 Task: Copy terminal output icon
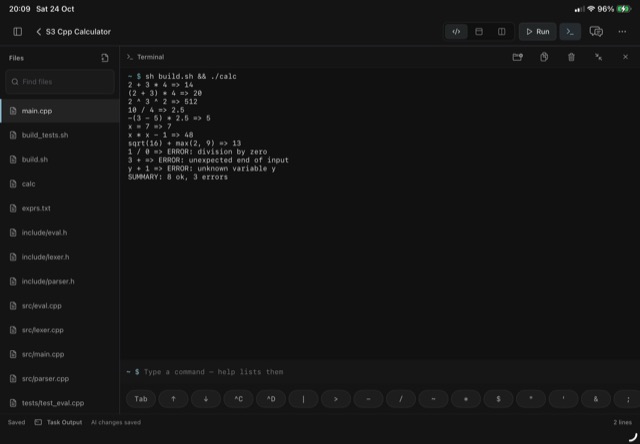click(544, 57)
